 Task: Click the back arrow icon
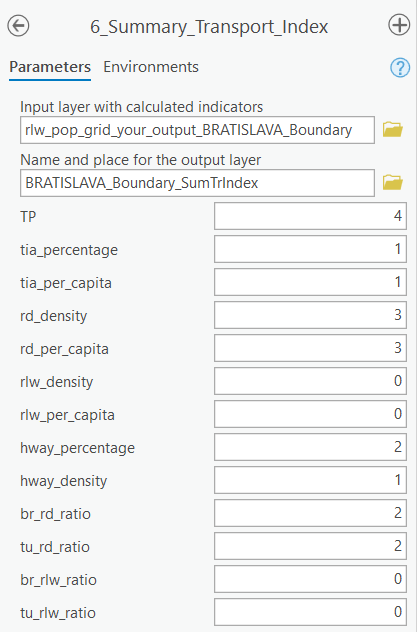click(x=18, y=26)
